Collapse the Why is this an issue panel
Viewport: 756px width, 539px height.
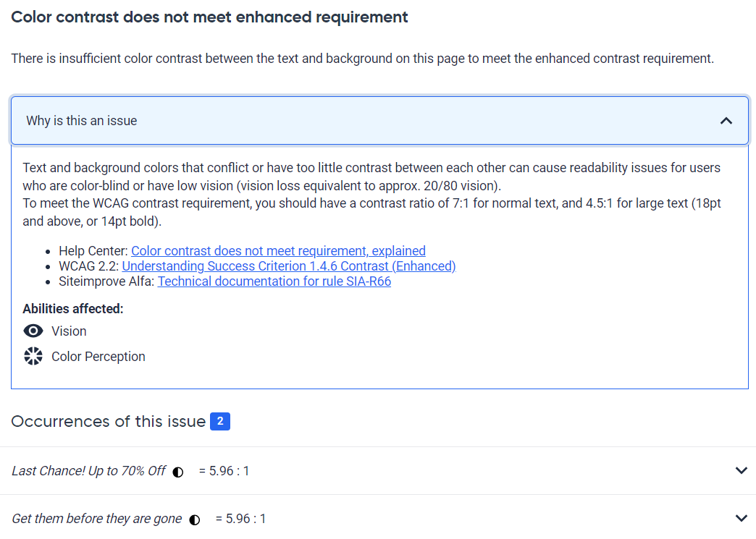(x=726, y=120)
